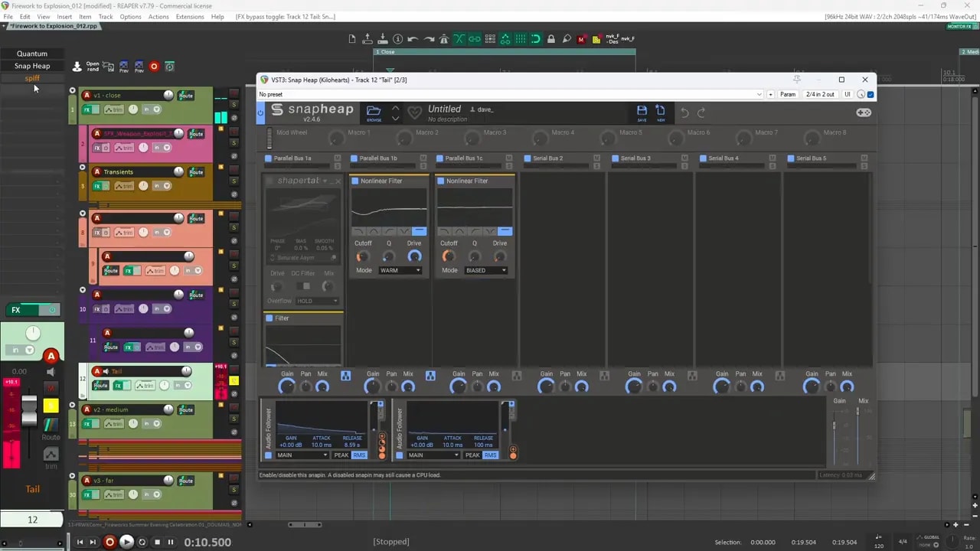Click Record in the transport bar
The height and width of the screenshot is (551, 980).
click(x=109, y=542)
